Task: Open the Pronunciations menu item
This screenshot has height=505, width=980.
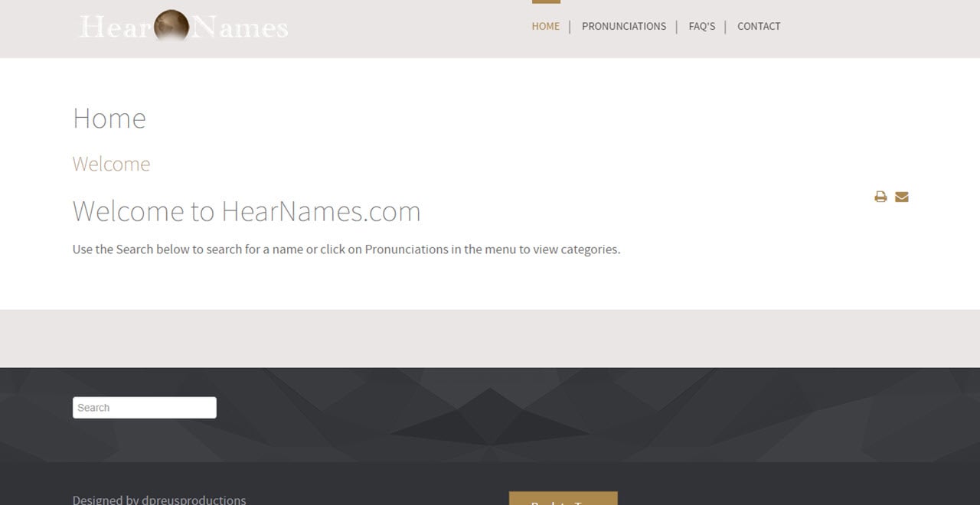Action: coord(624,26)
